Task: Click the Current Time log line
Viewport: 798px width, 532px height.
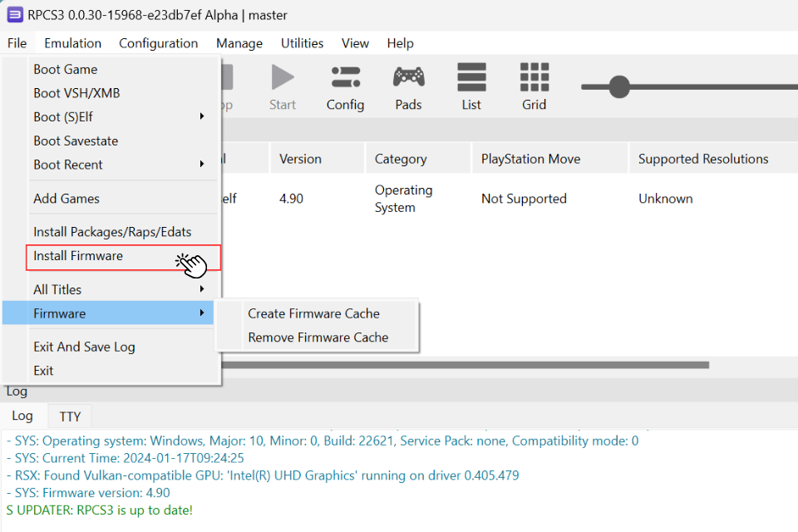Action: 126,458
